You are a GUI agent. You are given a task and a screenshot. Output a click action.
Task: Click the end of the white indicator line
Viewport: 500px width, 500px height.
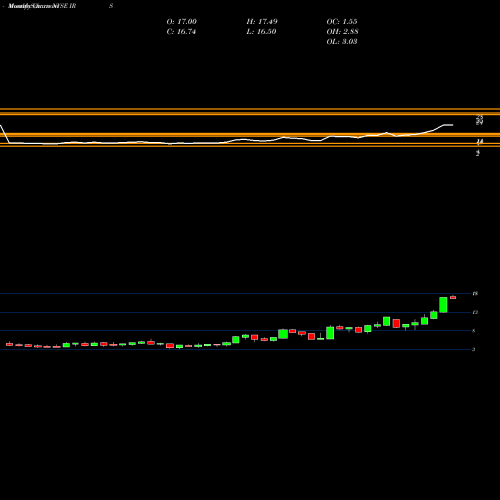pyautogui.click(x=452, y=125)
